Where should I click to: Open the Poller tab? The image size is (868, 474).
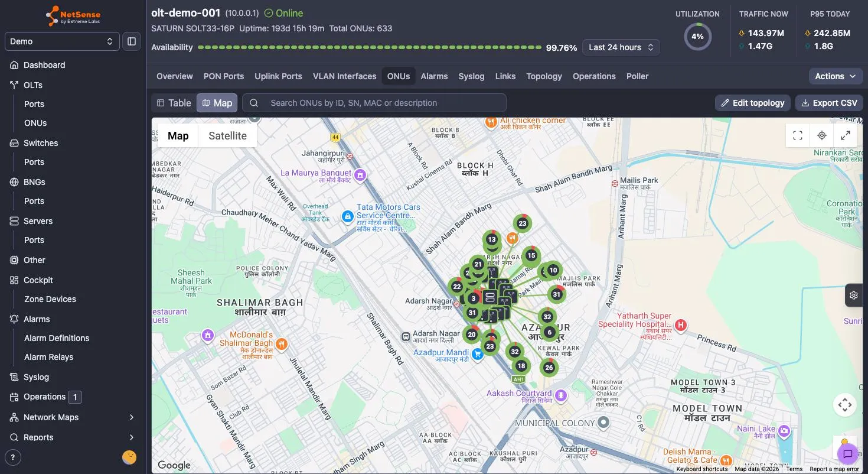[637, 76]
